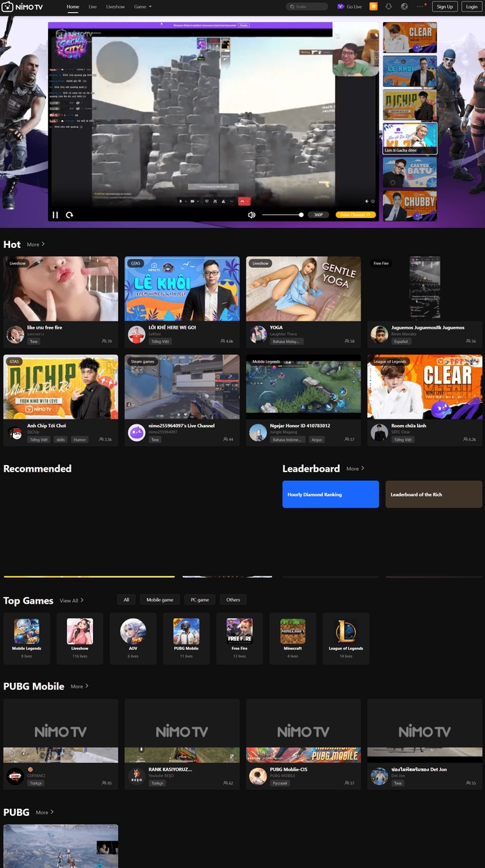This screenshot has width=485, height=868.
Task: Expand PUBG Mobile via More arrow
Action: tap(80, 687)
